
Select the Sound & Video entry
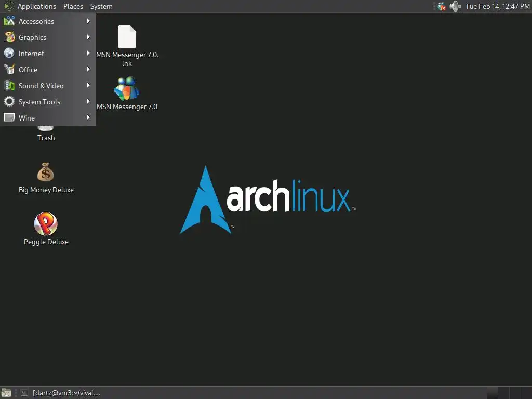48,86
